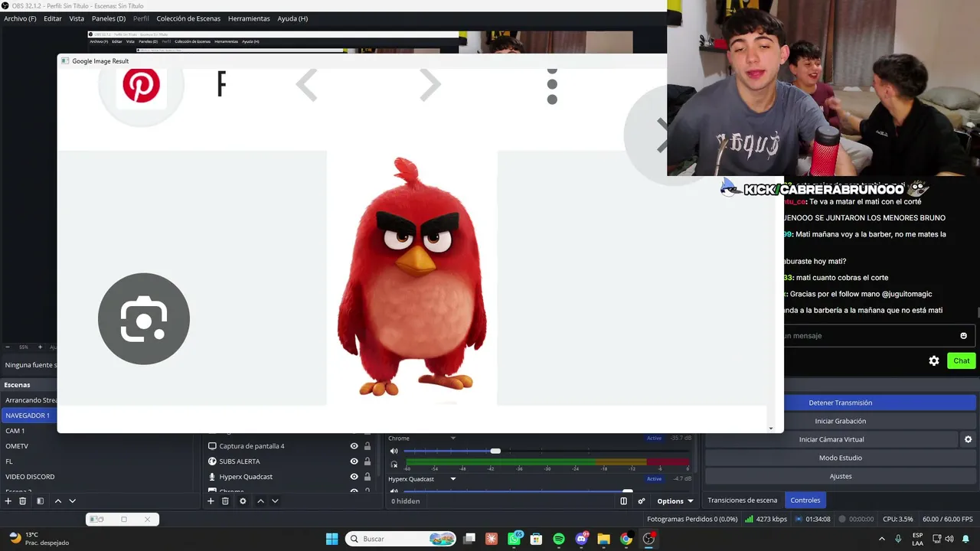Select the VIDEO DISCORD scene
Image resolution: width=980 pixels, height=551 pixels.
pyautogui.click(x=31, y=477)
